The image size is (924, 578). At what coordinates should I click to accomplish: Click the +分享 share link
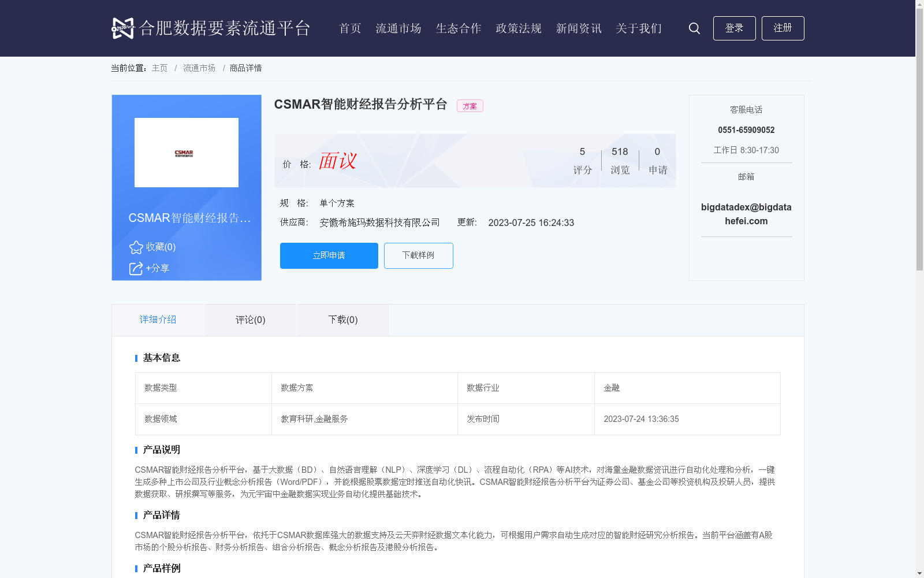click(x=157, y=268)
